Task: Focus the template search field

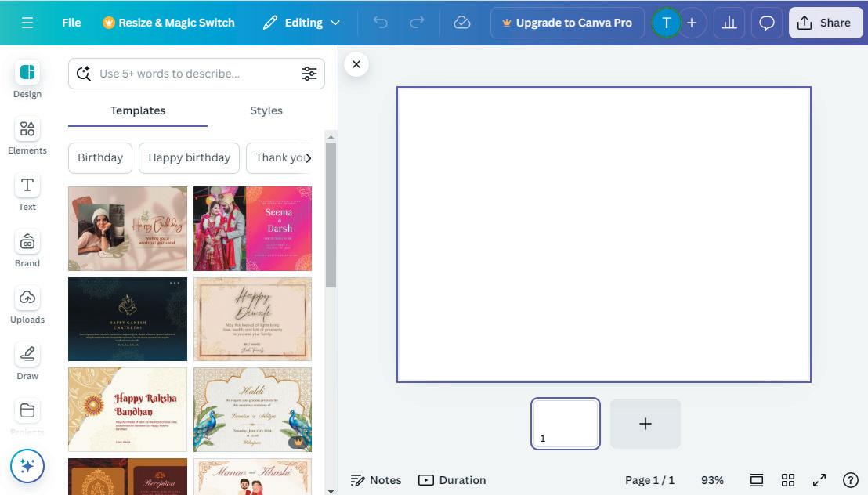Action: click(x=197, y=74)
